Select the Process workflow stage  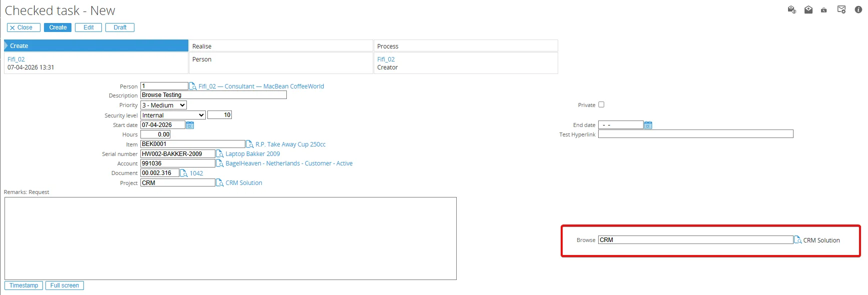[x=466, y=45]
